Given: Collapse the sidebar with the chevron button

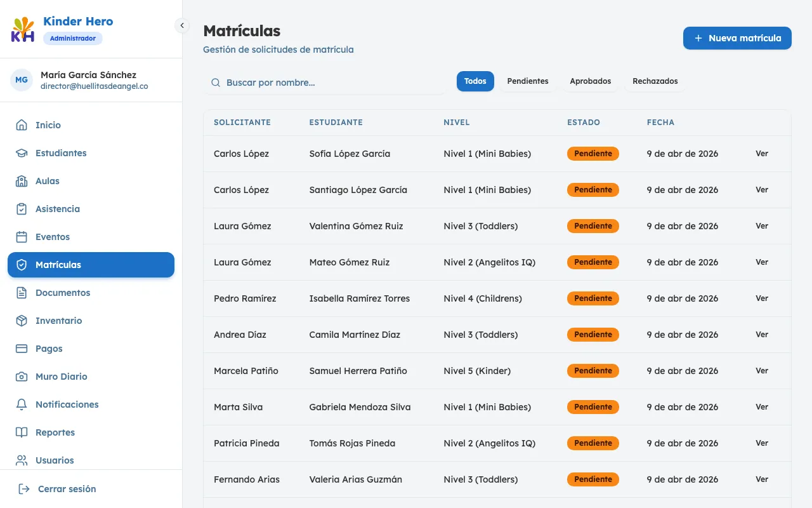Looking at the screenshot, I should click(182, 25).
